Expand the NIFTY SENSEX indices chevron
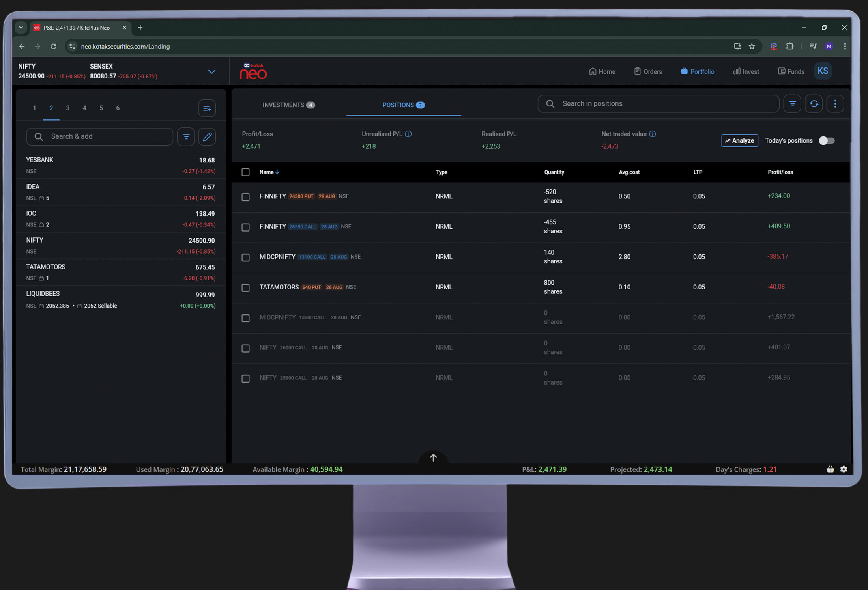868x590 pixels. (211, 72)
